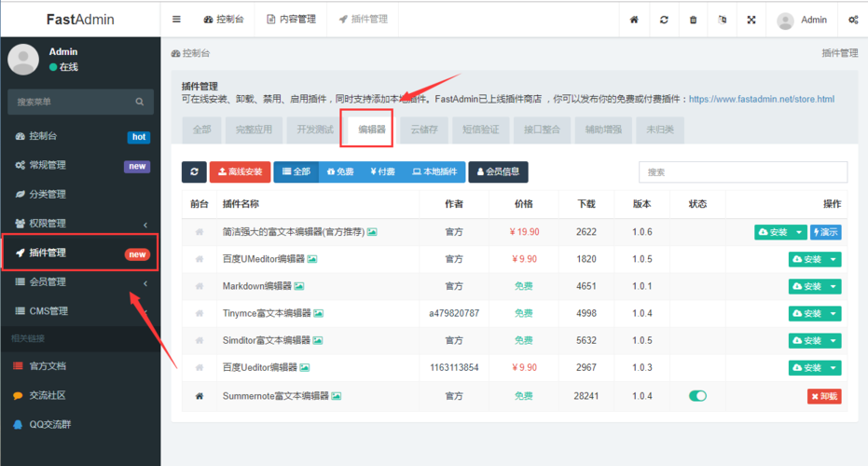
Task: Open QQ交流群 in sidebar
Action: 49,424
